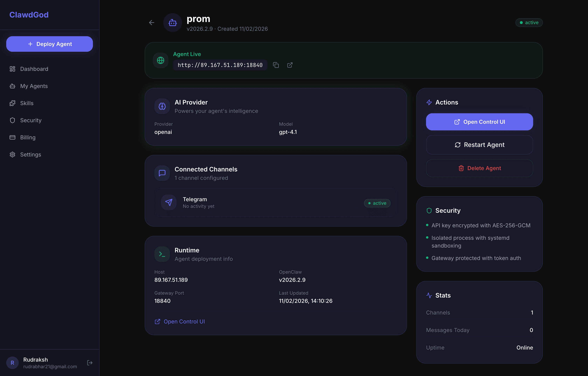Open the Skills page
The width and height of the screenshot is (588, 376).
pyautogui.click(x=27, y=103)
